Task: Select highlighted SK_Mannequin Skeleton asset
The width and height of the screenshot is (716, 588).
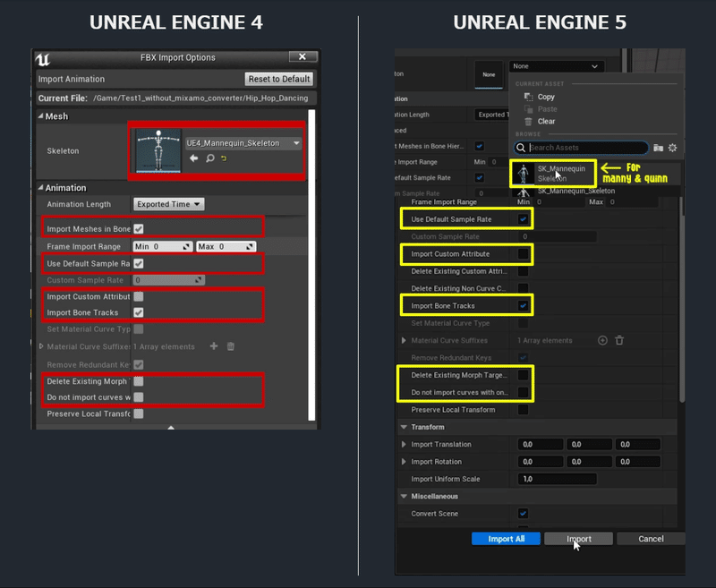Action: click(x=553, y=174)
